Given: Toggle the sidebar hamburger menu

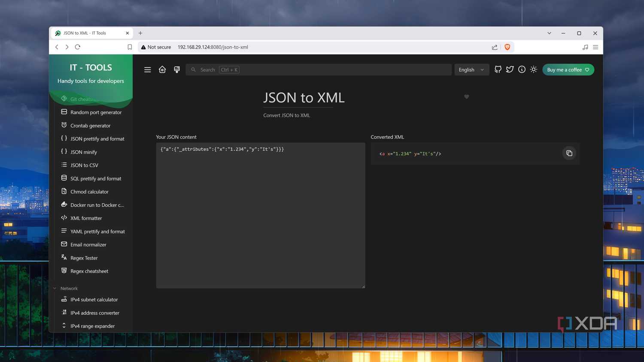Looking at the screenshot, I should (x=147, y=70).
